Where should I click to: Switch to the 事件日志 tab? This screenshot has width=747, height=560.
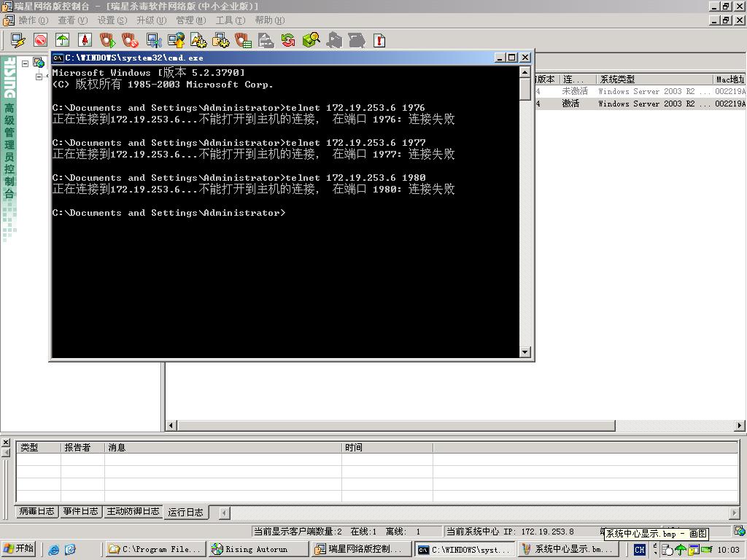coord(80,511)
